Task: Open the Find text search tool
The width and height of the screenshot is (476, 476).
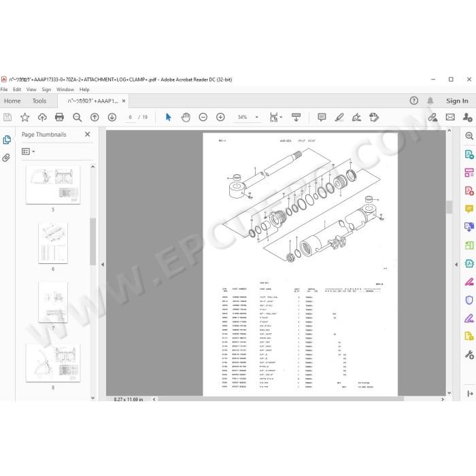Action: tap(77, 117)
